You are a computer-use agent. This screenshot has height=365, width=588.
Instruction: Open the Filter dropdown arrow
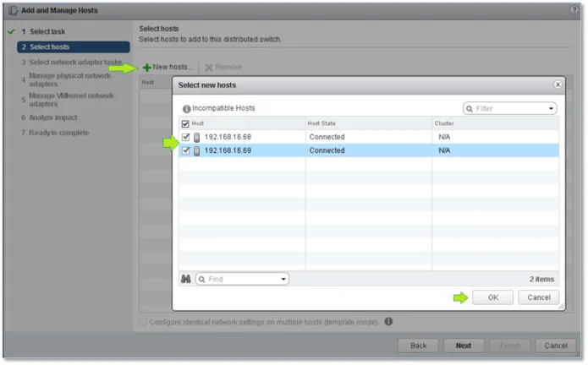(x=551, y=109)
